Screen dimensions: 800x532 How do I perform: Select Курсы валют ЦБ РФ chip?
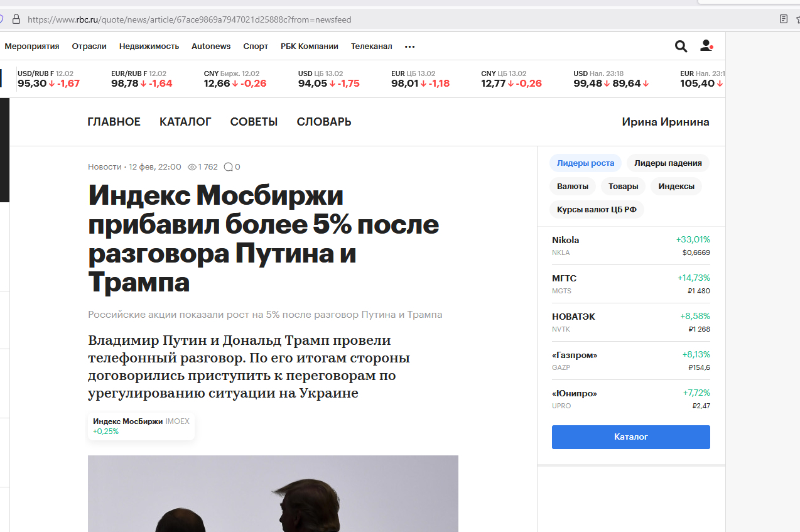coord(597,210)
